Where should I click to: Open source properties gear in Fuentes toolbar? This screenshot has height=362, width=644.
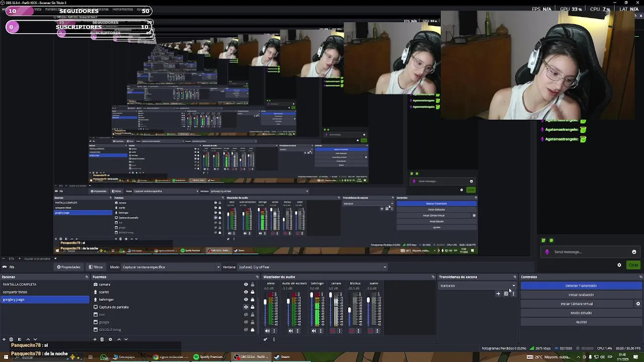pyautogui.click(x=110, y=339)
